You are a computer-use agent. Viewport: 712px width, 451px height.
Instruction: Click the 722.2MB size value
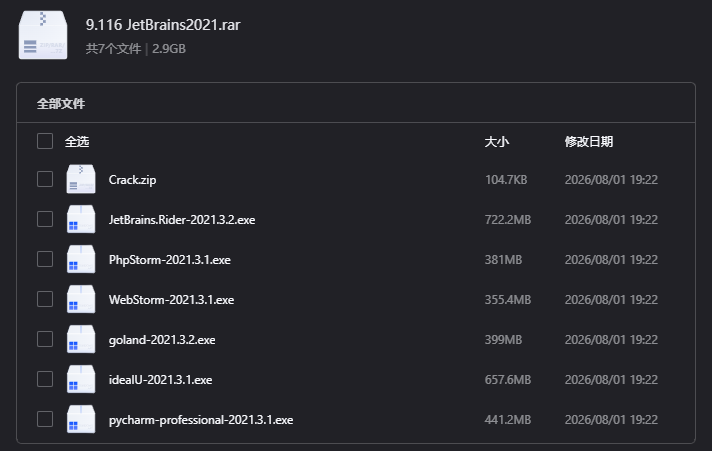click(x=508, y=220)
